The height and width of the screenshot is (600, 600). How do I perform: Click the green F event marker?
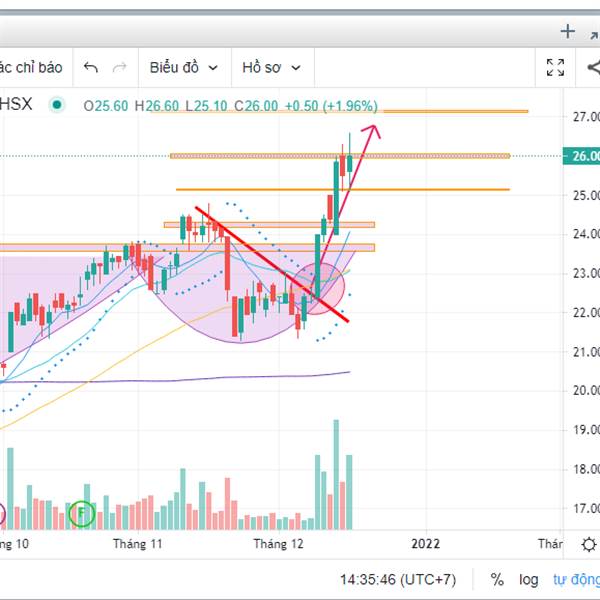point(82,513)
